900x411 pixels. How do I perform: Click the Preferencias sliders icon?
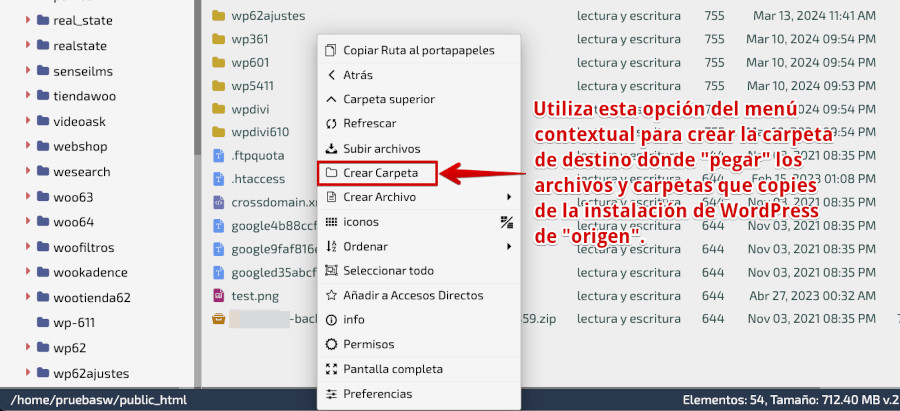tap(331, 394)
